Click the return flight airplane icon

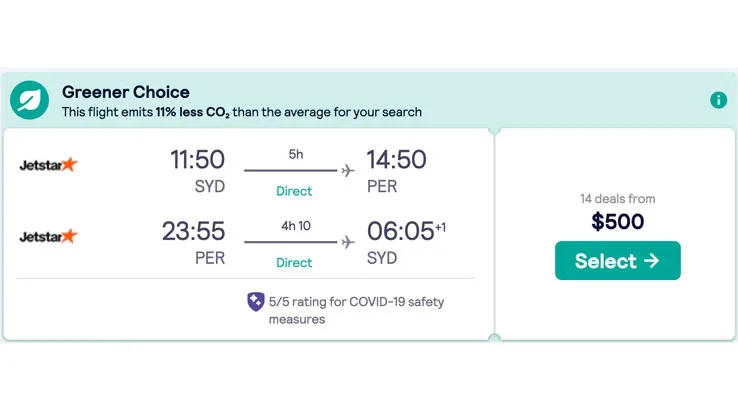348,242
